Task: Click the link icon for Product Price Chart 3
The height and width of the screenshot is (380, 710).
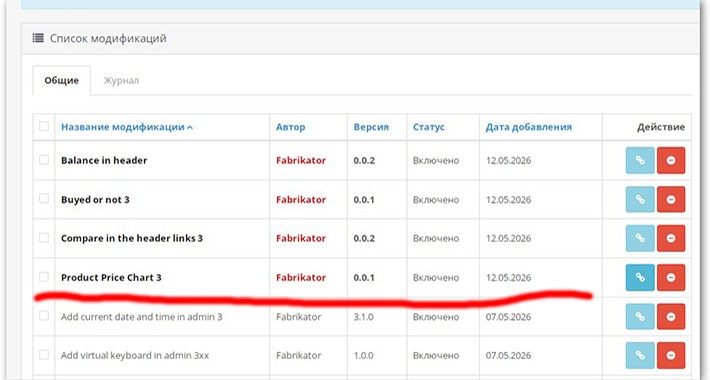Action: (640, 277)
